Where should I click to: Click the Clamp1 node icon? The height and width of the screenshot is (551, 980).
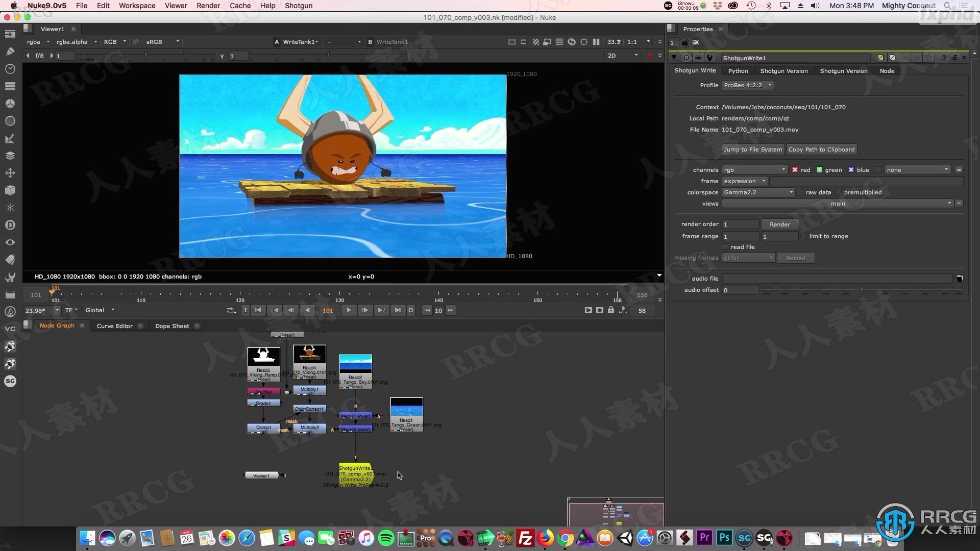point(262,427)
